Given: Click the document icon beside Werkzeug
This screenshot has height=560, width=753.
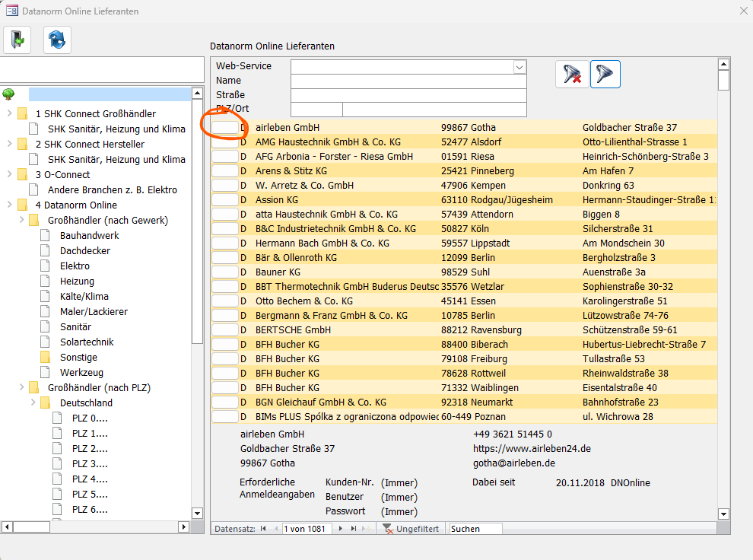Looking at the screenshot, I should pyautogui.click(x=45, y=372).
